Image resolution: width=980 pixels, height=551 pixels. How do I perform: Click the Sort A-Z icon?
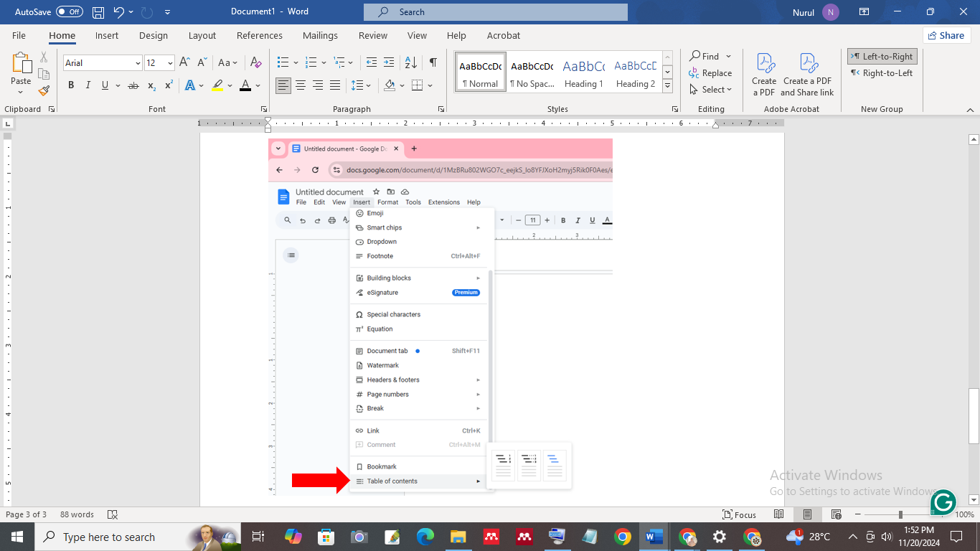(x=410, y=63)
